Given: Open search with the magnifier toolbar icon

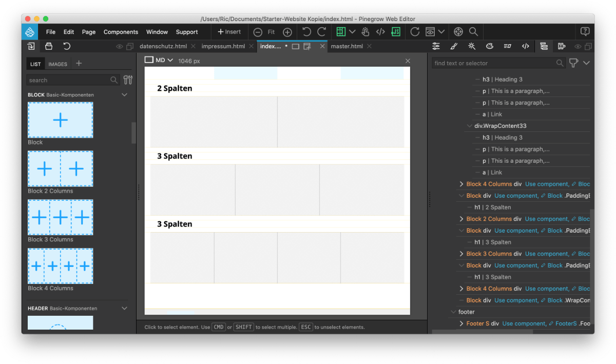Looking at the screenshot, I should coord(473,32).
